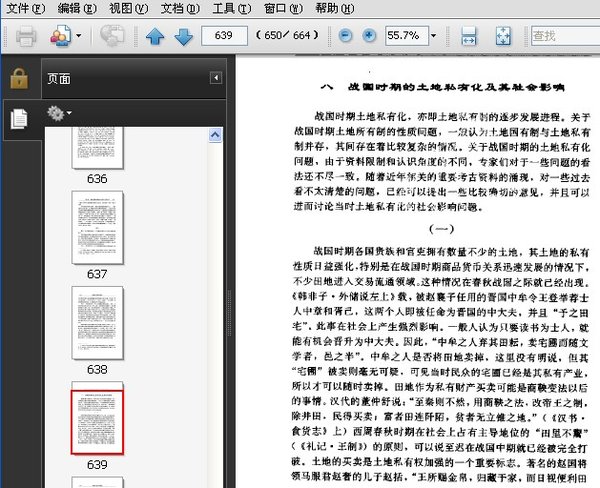Go to previous page with up arrow
600x488 pixels.
[155, 37]
